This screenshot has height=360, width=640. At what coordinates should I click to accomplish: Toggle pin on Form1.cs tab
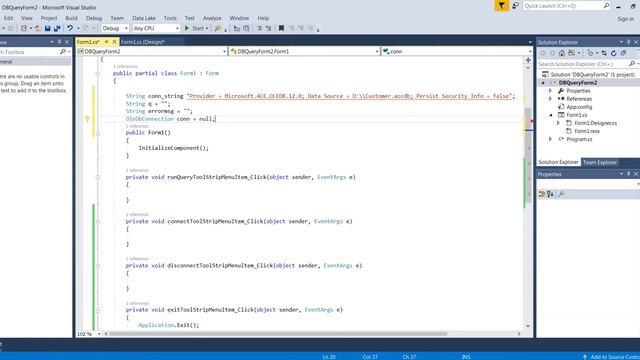[x=107, y=42]
